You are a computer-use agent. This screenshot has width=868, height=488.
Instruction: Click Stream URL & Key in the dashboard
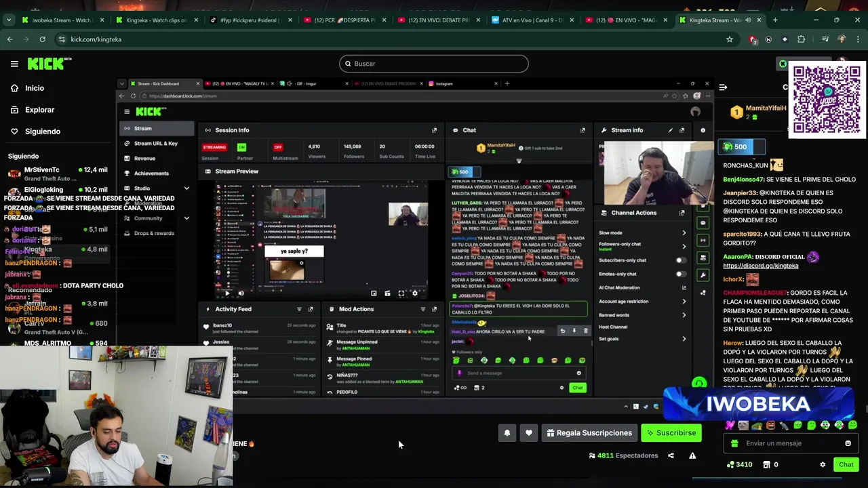pyautogui.click(x=155, y=144)
